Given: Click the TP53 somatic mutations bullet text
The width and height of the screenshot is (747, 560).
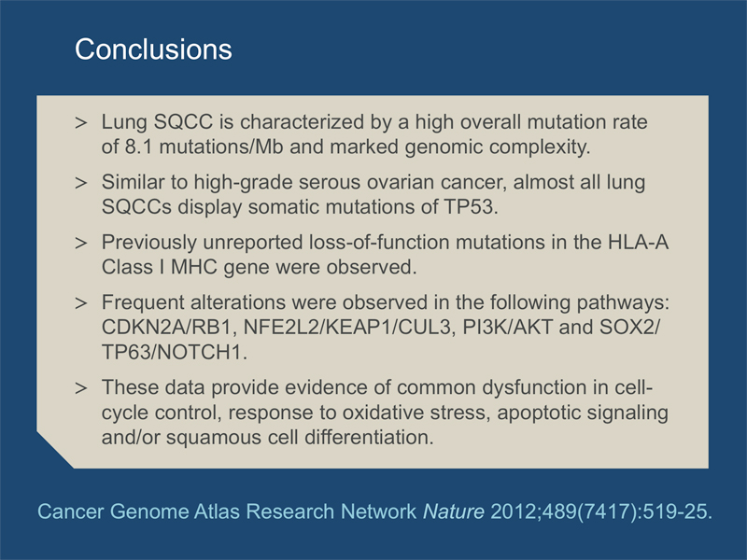Looking at the screenshot, I should 373,194.
